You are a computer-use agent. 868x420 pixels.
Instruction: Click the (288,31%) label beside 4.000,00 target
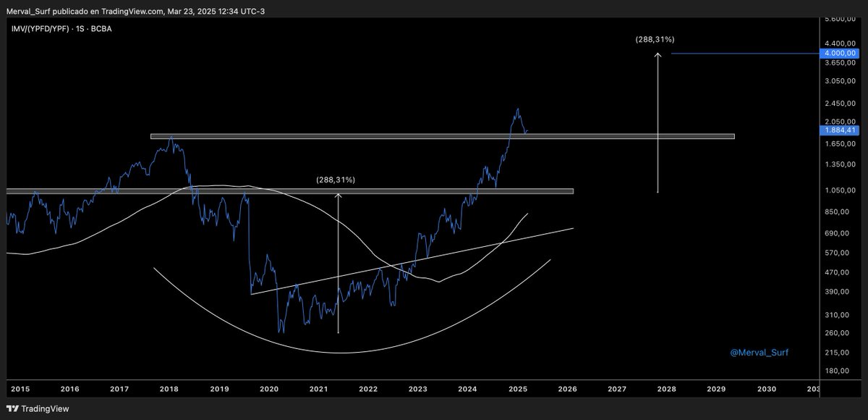[x=656, y=39]
